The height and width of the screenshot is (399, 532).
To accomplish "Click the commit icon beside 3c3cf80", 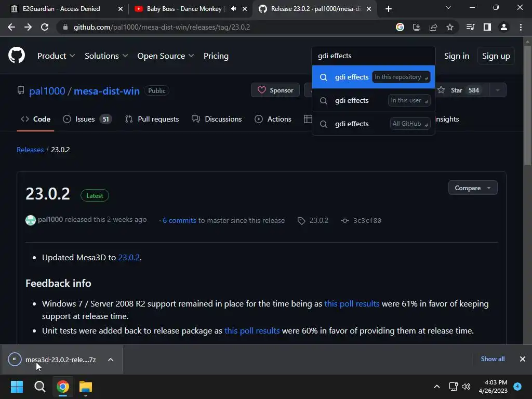I will (345, 221).
